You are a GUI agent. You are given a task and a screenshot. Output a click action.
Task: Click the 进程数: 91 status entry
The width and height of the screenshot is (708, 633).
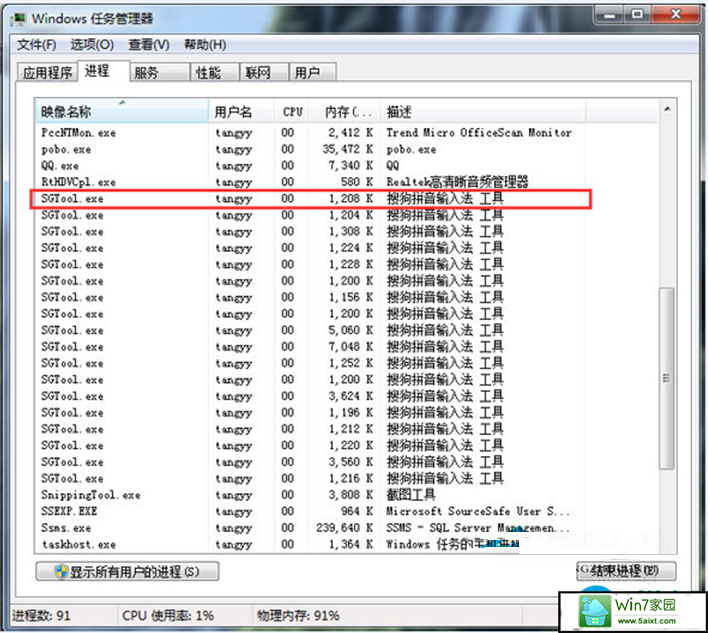[x=42, y=616]
